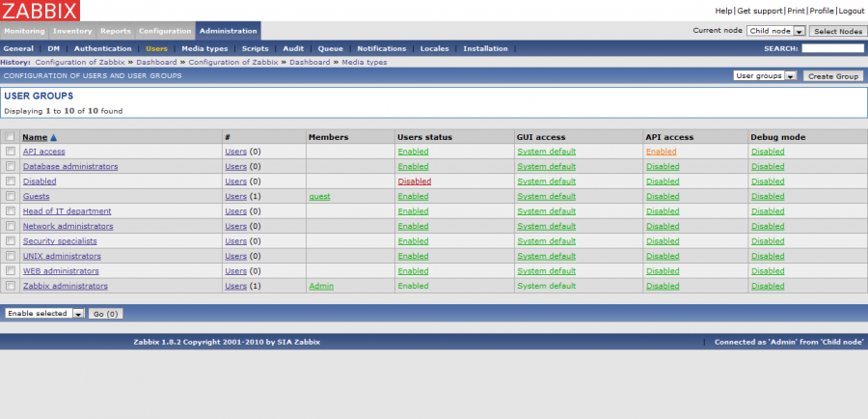Tick the select-all checkbox in header
This screenshot has height=419, width=868.
(x=10, y=137)
